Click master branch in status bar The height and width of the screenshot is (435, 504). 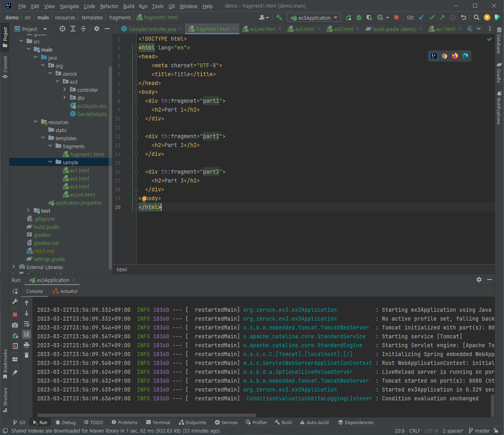pos(479,431)
